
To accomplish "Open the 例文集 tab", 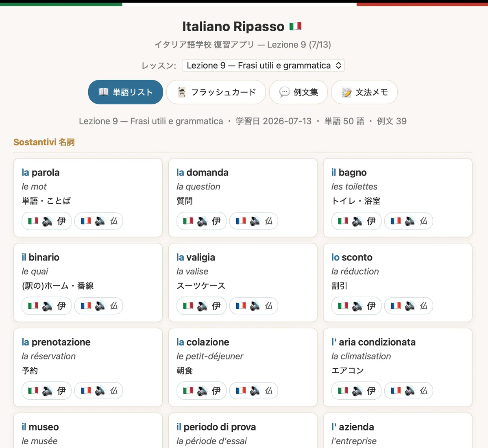I will coord(298,92).
